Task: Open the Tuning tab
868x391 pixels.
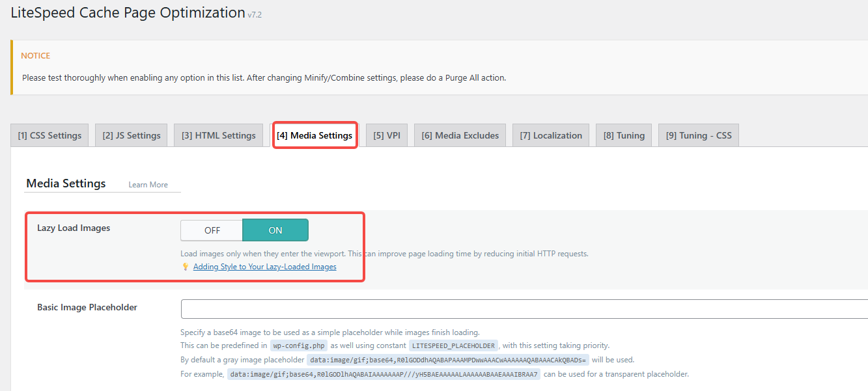Action: click(x=623, y=135)
